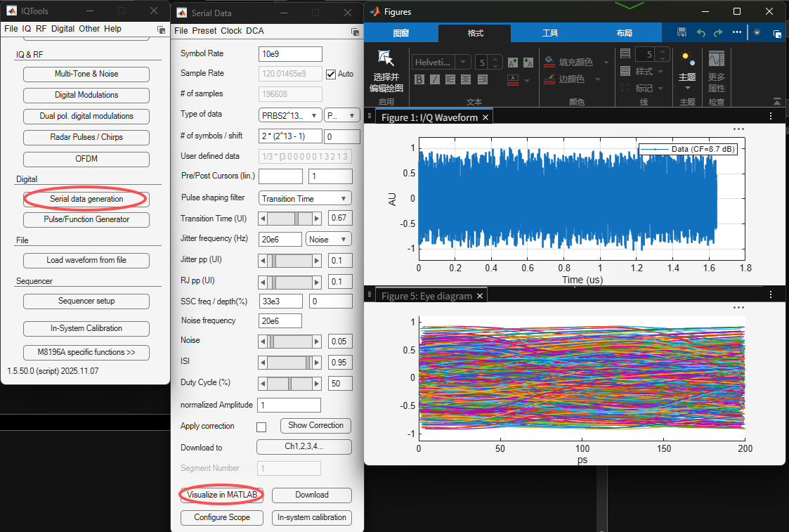Click the increase font size icon
Viewport: 789px width, 532px height.
[513, 63]
